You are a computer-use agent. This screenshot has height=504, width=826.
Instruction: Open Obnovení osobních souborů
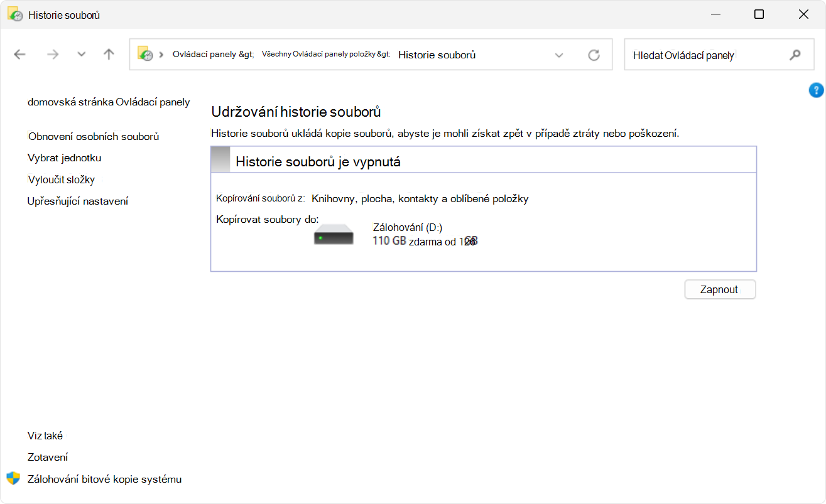coord(94,136)
